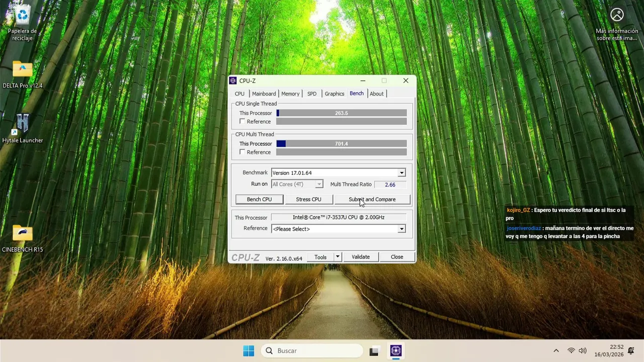Open DELTA Pro v12.4 folder icon
Image resolution: width=644 pixels, height=362 pixels.
(22, 74)
